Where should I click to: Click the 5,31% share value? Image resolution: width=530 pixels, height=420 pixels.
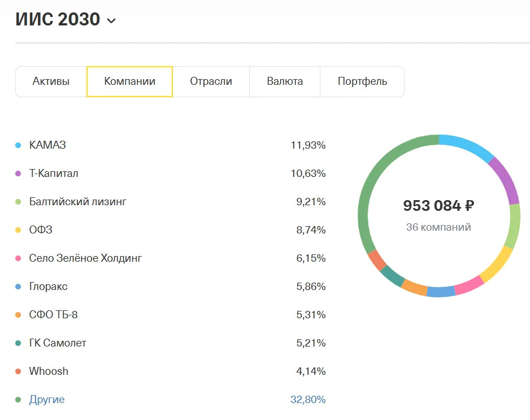coord(311,314)
